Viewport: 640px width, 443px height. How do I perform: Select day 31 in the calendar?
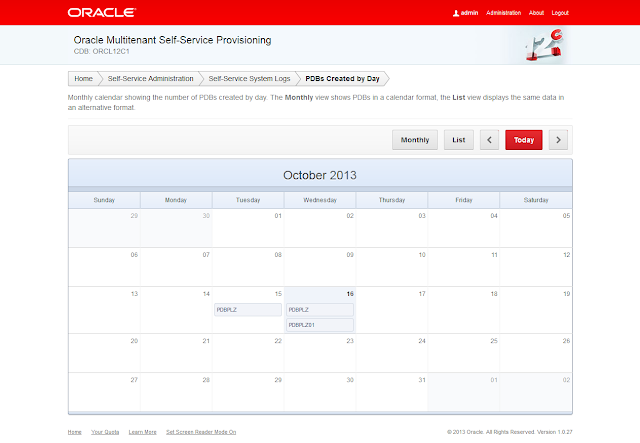click(392, 392)
